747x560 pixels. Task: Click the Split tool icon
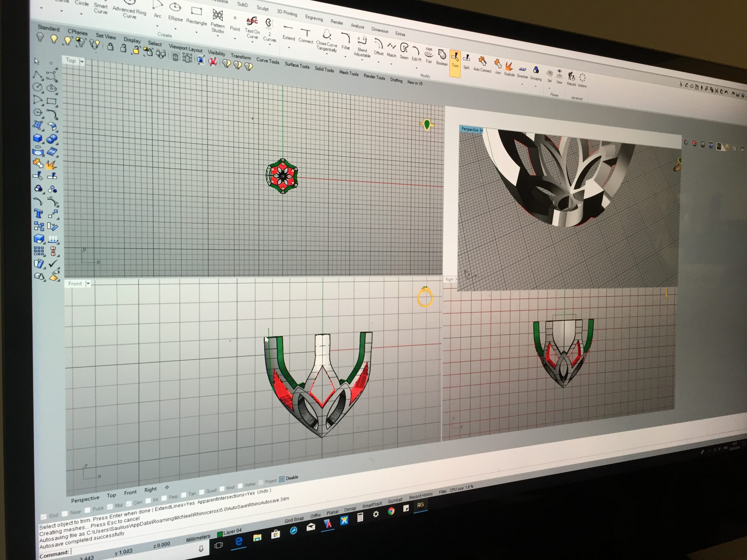point(466,62)
